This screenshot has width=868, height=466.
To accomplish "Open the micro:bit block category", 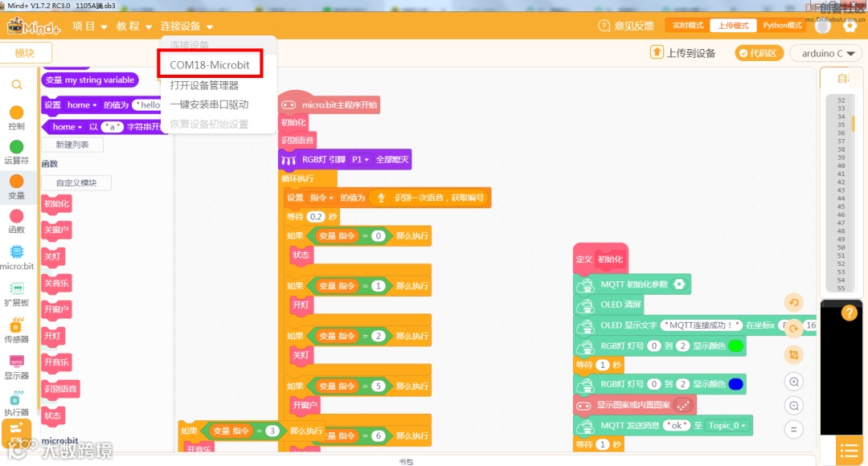I will click(x=17, y=257).
